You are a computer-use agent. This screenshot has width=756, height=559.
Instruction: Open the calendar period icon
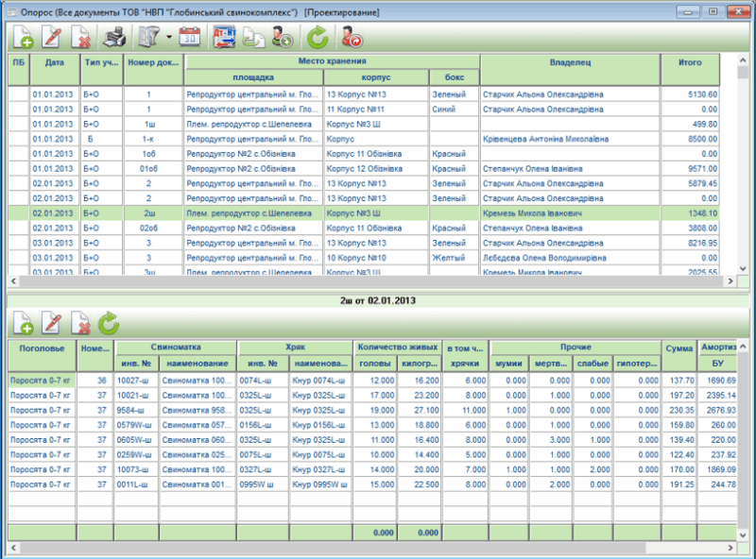click(x=189, y=38)
